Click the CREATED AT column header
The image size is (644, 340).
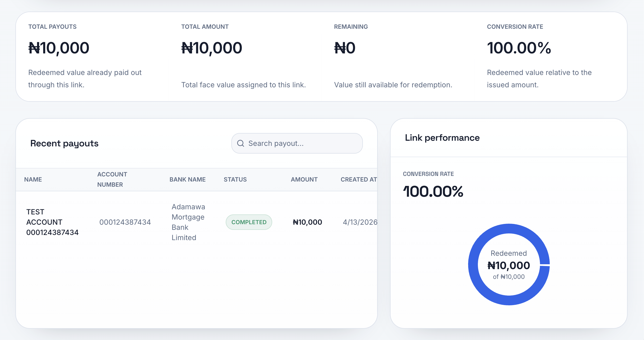coord(358,179)
